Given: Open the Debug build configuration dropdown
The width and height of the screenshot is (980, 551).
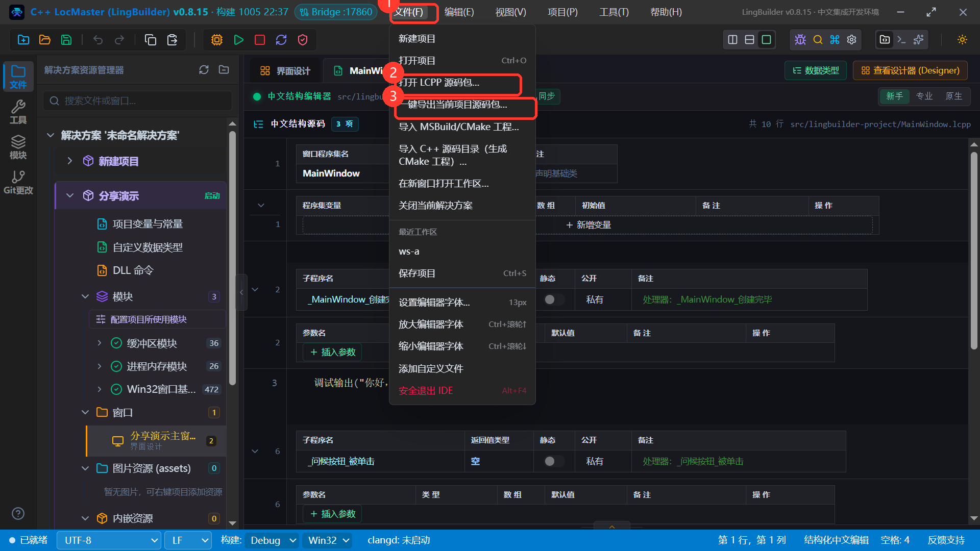Looking at the screenshot, I should 272,540.
